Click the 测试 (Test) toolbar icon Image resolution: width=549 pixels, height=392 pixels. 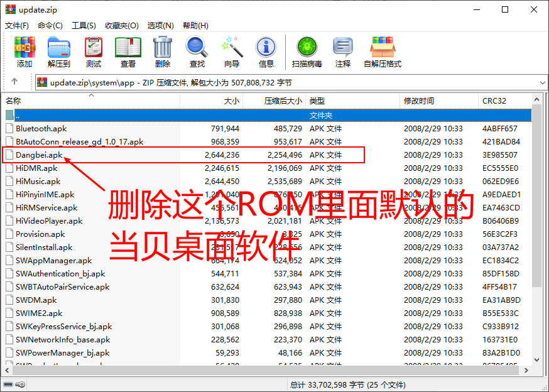[94, 47]
